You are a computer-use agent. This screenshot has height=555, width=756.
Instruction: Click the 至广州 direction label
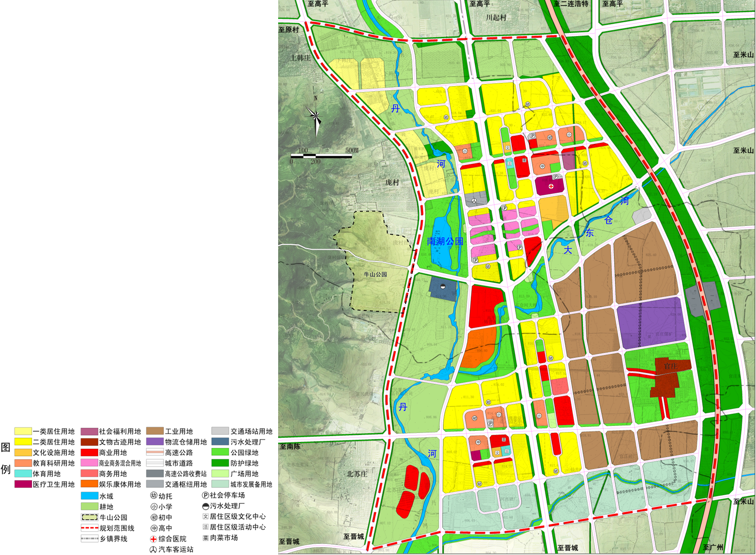click(x=713, y=547)
